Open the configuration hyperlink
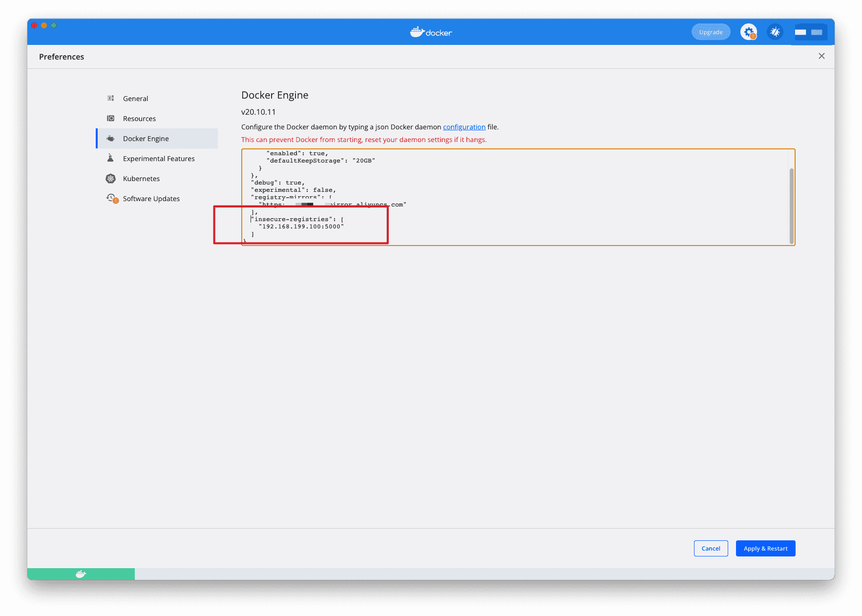The width and height of the screenshot is (862, 616). tap(464, 127)
